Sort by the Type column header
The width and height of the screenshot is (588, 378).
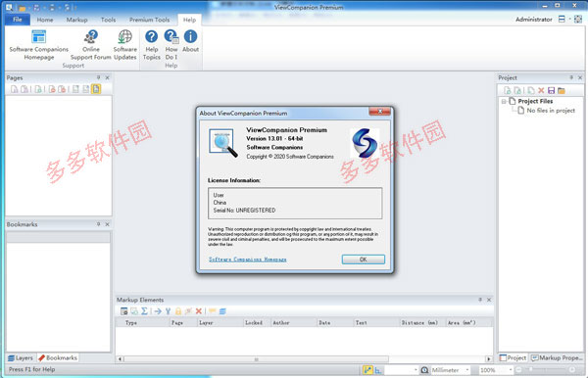point(142,322)
